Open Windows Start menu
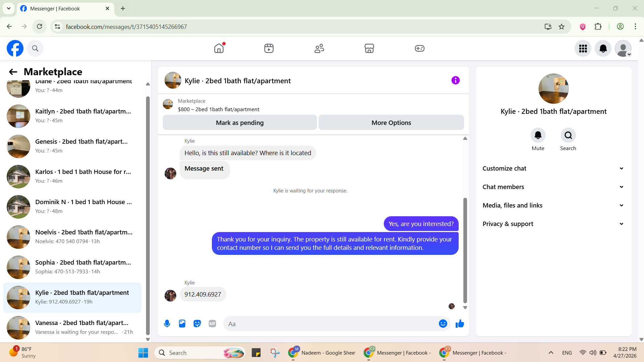The height and width of the screenshot is (362, 644). 143,353
